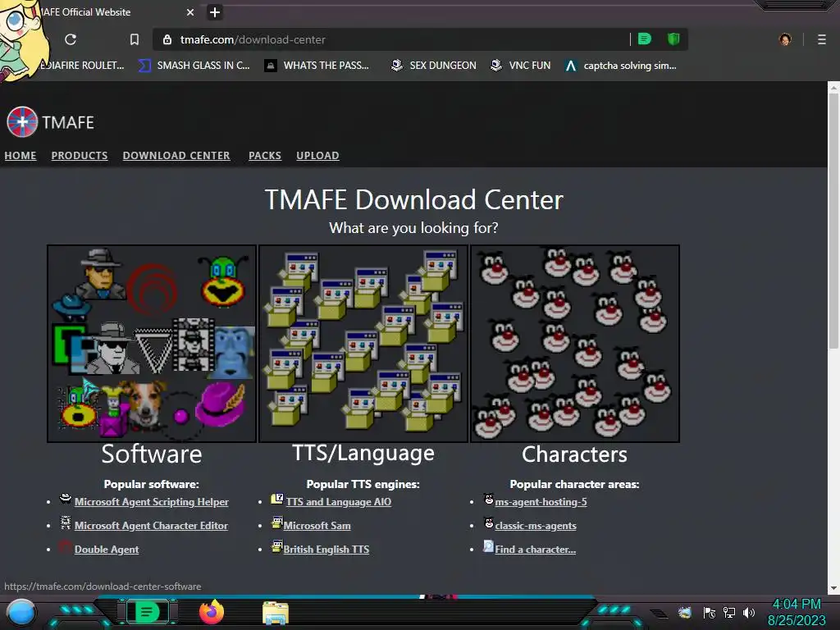Image resolution: width=840 pixels, height=630 pixels.
Task: Click the British English TTS icon
Action: 277,546
